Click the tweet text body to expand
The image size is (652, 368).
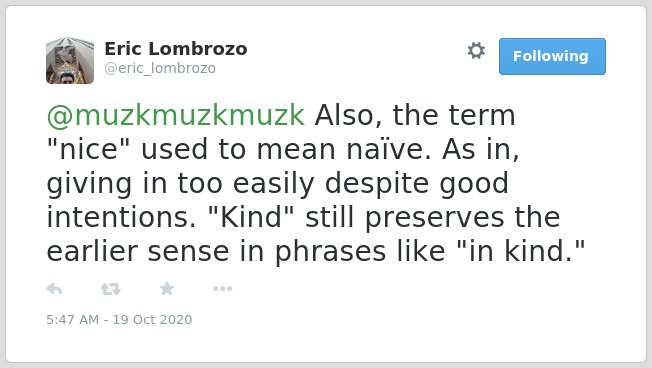[316, 183]
